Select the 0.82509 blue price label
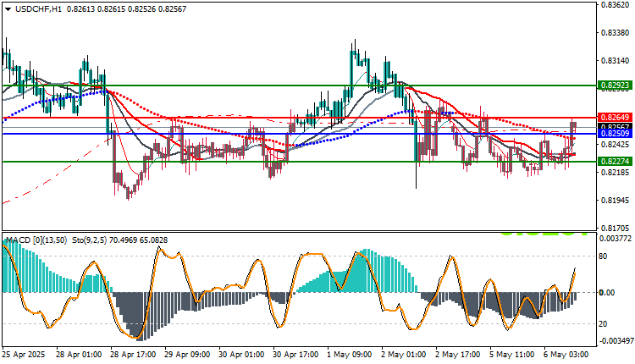 point(615,133)
